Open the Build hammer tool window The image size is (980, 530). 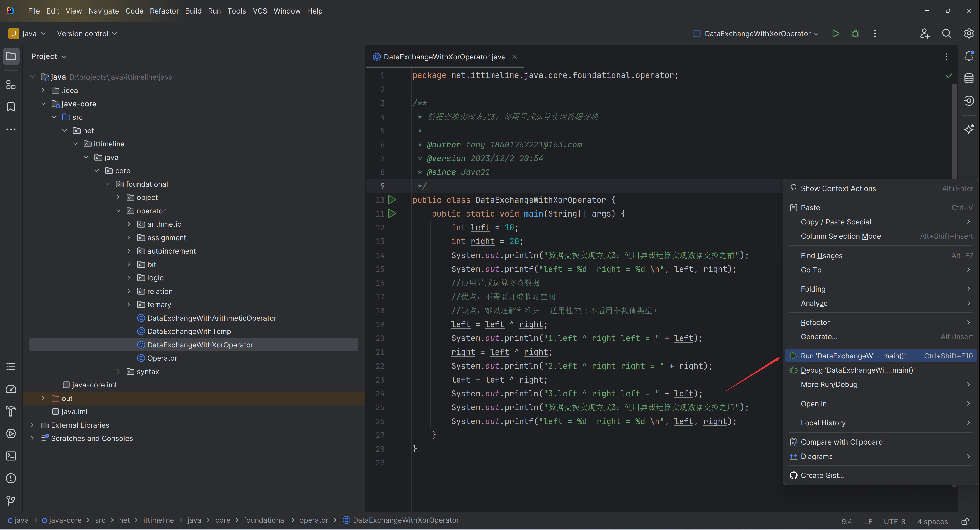coord(11,411)
